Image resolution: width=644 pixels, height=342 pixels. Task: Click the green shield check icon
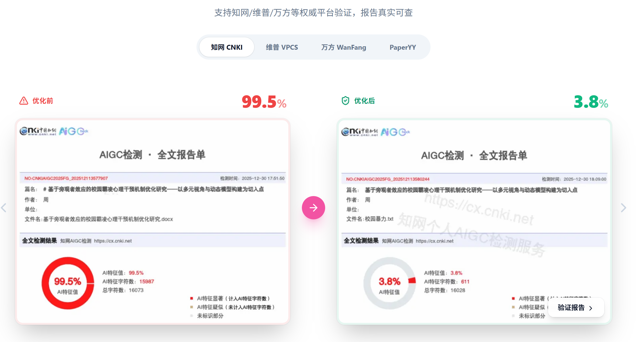coord(345,101)
